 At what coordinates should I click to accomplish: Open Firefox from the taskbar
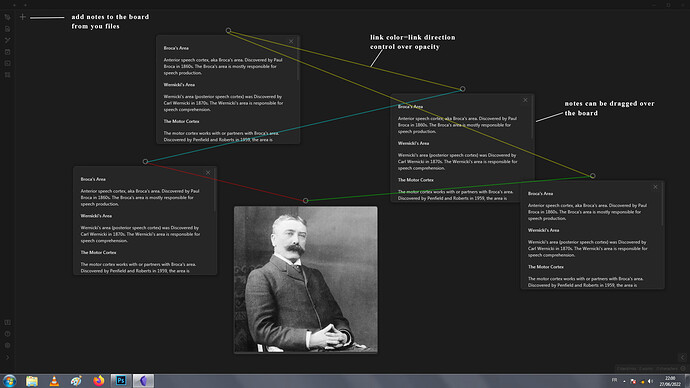(99, 381)
